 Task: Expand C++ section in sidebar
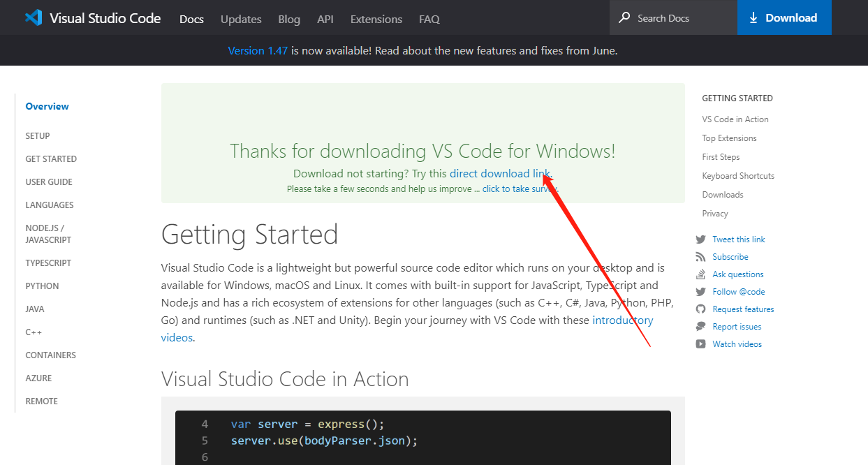(34, 332)
